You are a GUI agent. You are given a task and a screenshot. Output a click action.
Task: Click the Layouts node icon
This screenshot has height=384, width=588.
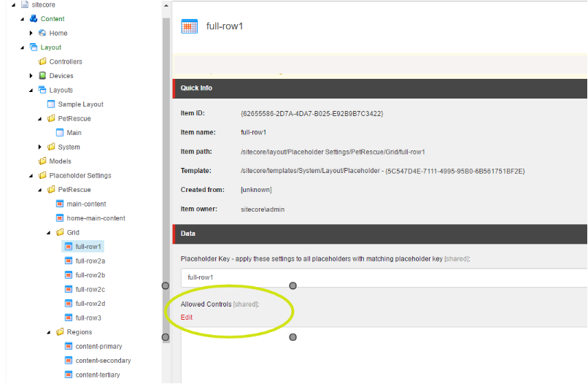click(42, 90)
